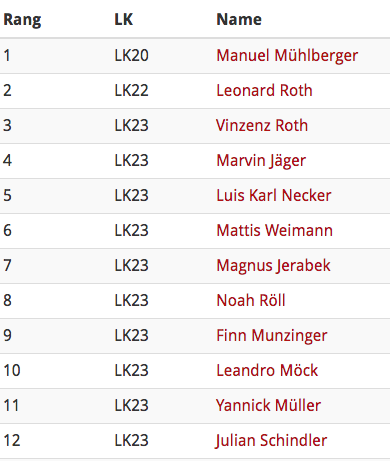Viewport: 390px width, 461px height.
Task: Open the Marvin Jäger name link
Action: tap(261, 161)
